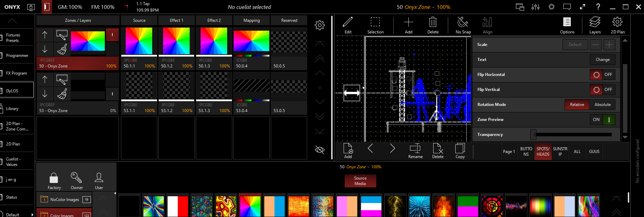The width and height of the screenshot is (644, 217).
Task: Page up zone list with double chevron
Action: 319,58
